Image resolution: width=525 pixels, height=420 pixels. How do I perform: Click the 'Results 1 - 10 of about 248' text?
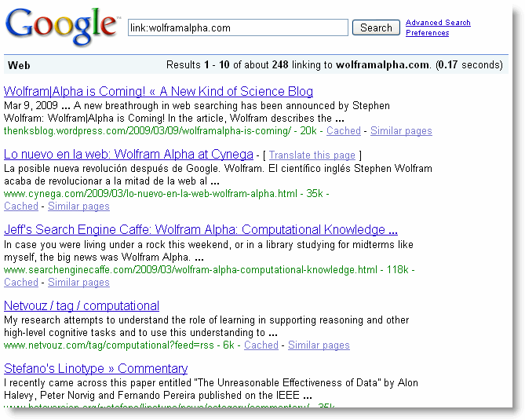coord(228,64)
